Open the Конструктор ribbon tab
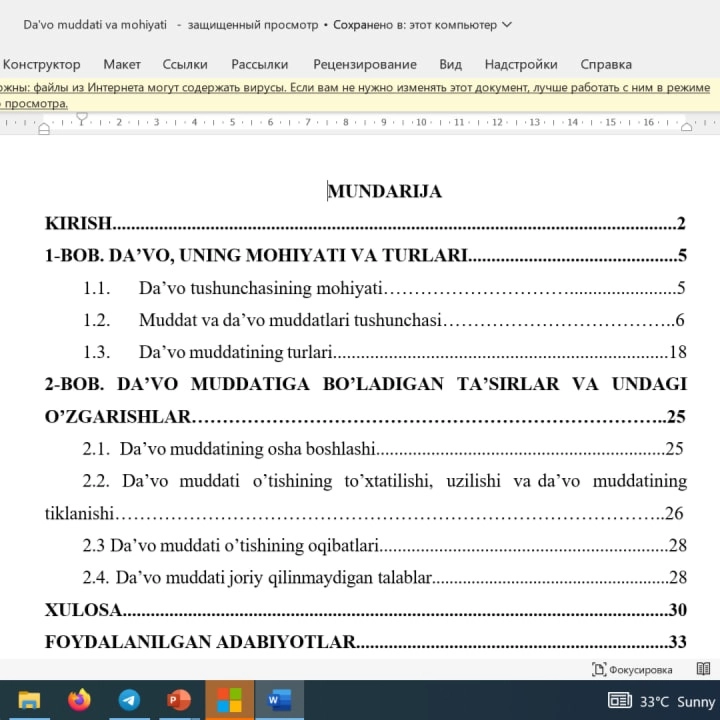720x720 pixels. pyautogui.click(x=41, y=64)
